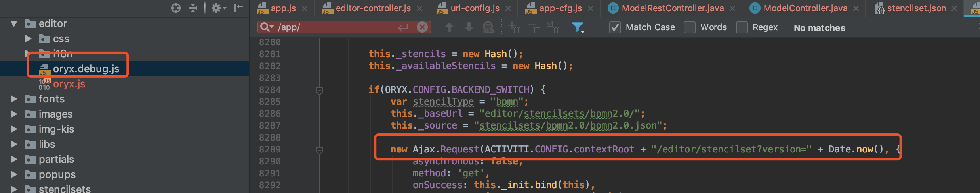Fold code block at line 8289
The height and width of the screenshot is (193, 980).
320,150
